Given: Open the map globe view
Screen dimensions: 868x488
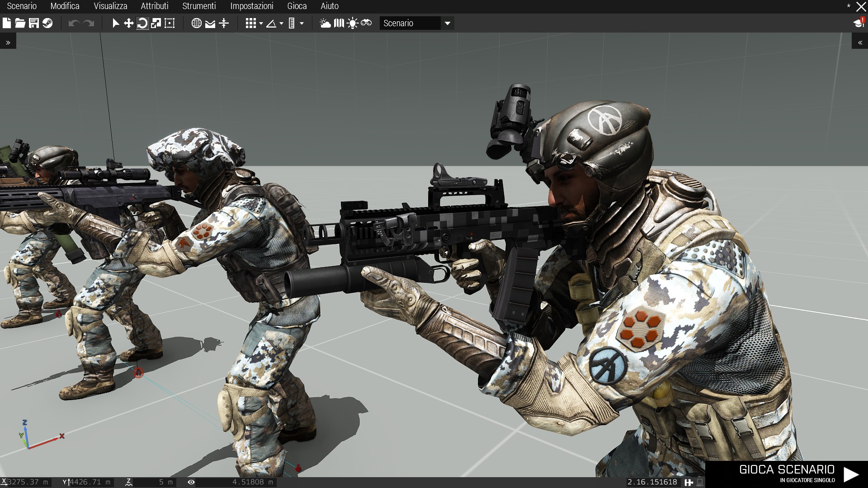Looking at the screenshot, I should 196,23.
